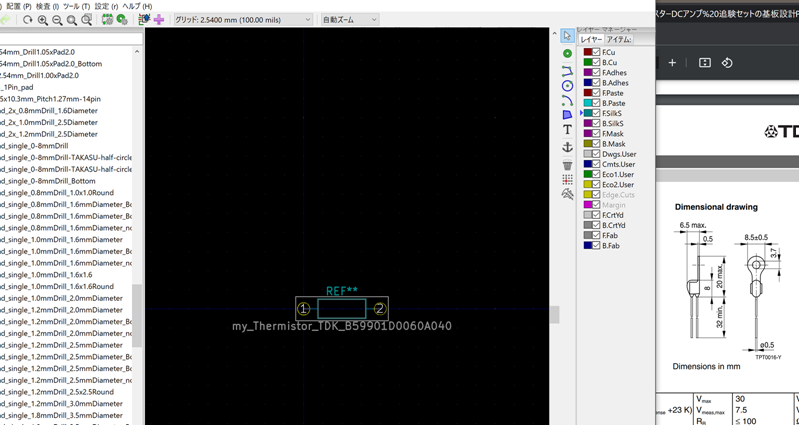Image resolution: width=799 pixels, height=425 pixels.
Task: Activate the arrow selection cursor tool
Action: tap(567, 36)
